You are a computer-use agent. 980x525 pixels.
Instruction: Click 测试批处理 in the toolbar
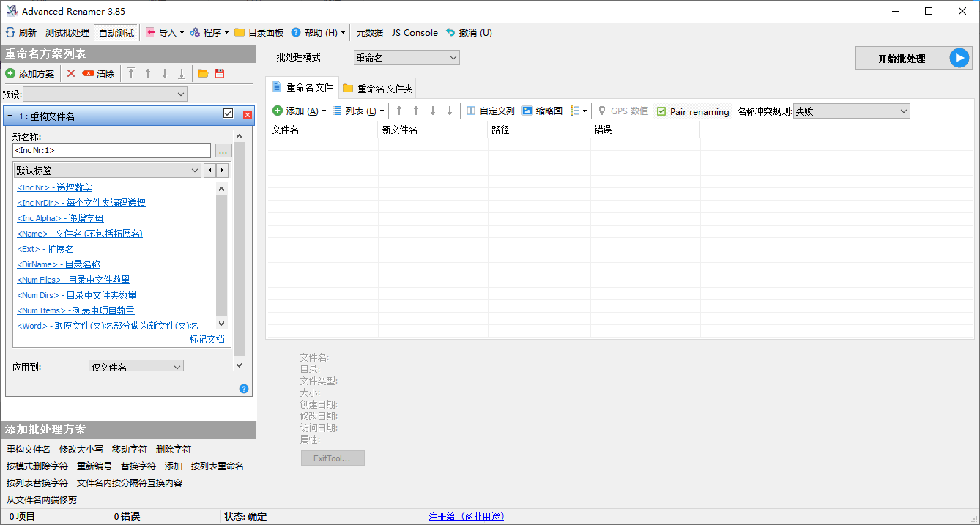click(67, 33)
